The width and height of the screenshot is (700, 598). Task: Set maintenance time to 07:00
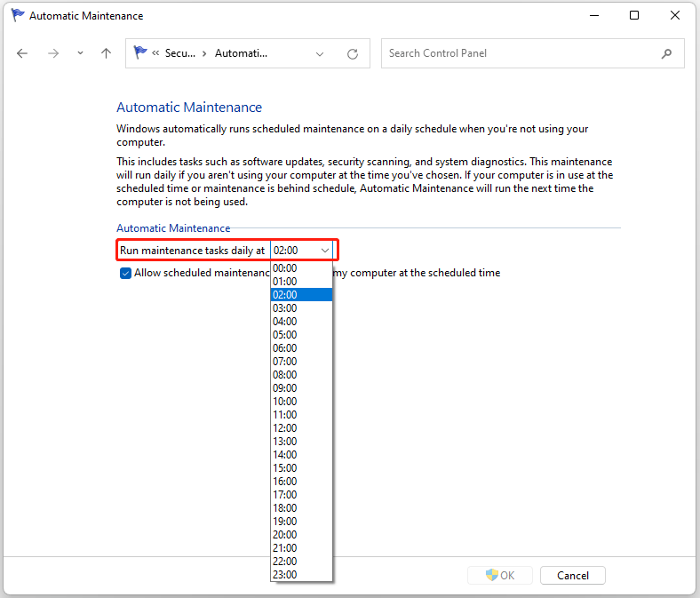(x=301, y=362)
